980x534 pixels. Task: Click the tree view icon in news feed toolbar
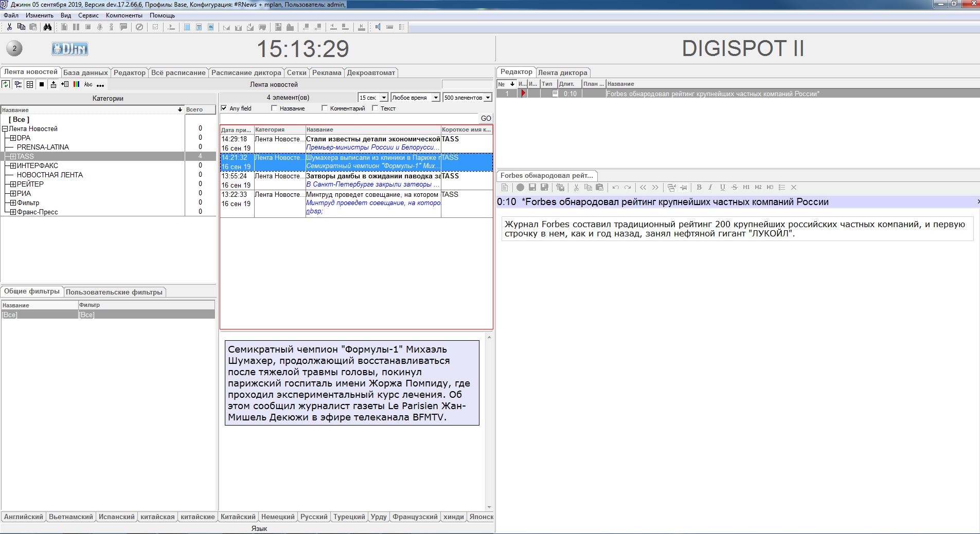point(18,84)
